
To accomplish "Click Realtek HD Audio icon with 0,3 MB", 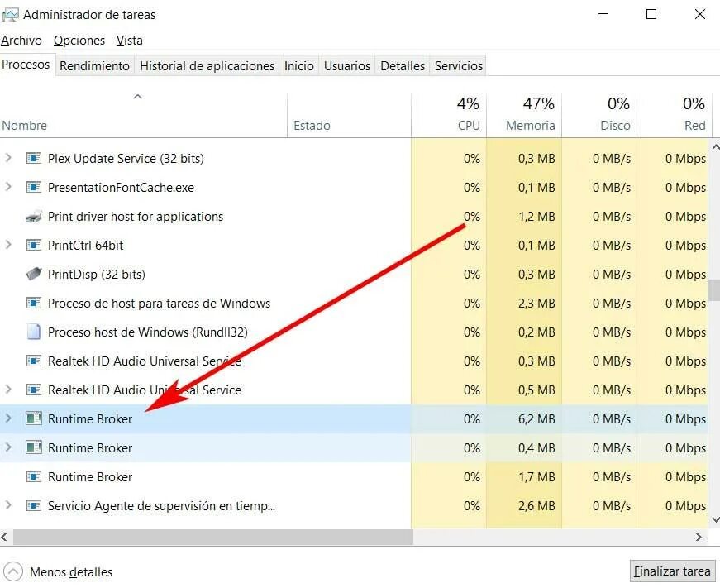I will 34,361.
